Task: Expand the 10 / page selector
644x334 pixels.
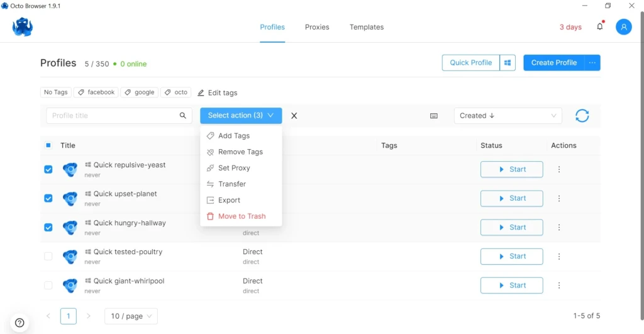Action: (x=131, y=316)
